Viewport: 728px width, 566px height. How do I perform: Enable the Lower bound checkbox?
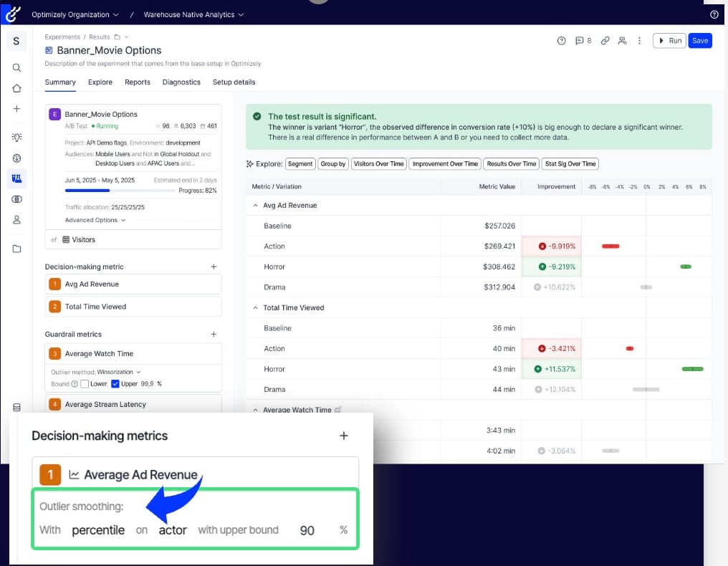pos(85,384)
